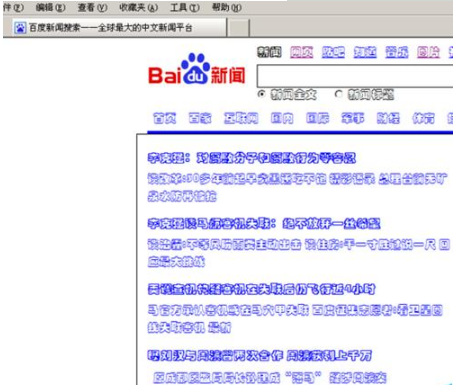
Task: Open the sub-story starting 谈住房
Action: 370,245
